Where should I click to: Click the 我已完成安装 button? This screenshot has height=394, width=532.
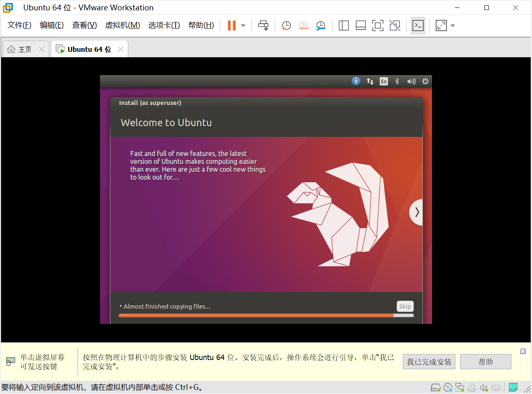pos(429,362)
